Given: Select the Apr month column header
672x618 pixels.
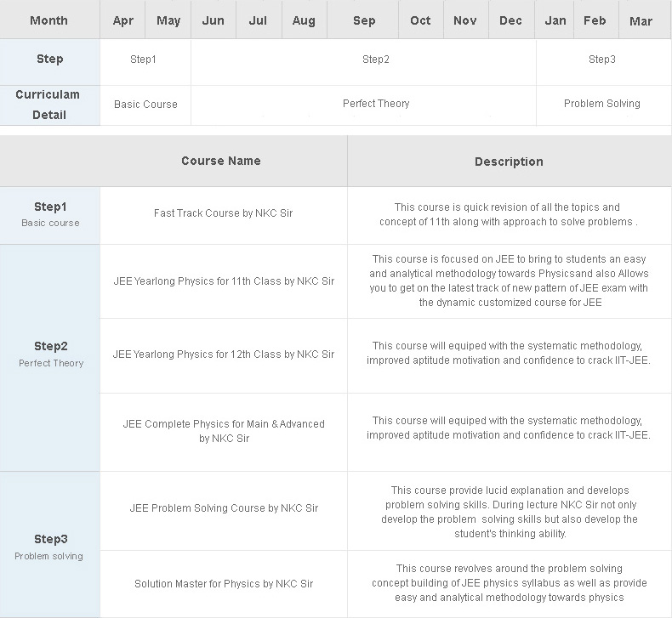Looking at the screenshot, I should tap(122, 20).
